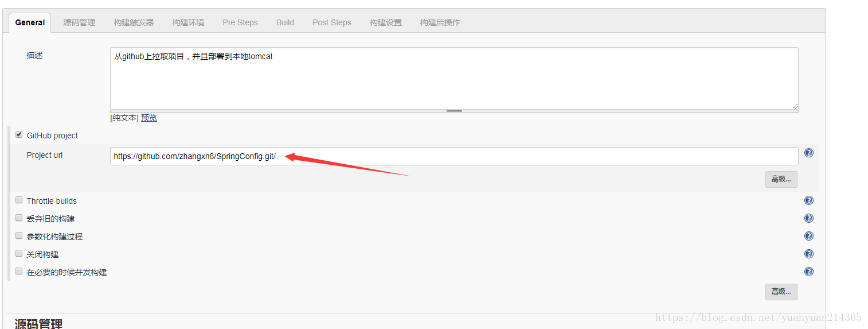Enable 参数化构建过程 checkbox
This screenshot has height=329, width=868.
tap(19, 236)
